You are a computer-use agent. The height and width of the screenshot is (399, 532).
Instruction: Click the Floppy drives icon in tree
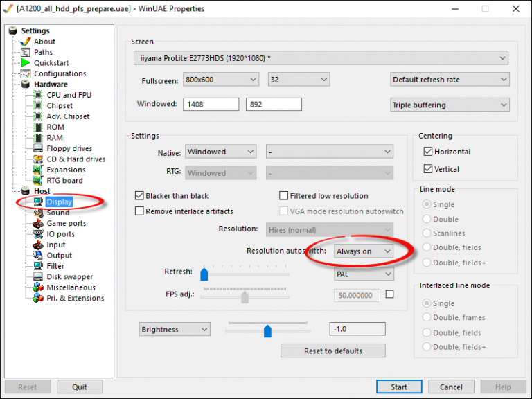coord(38,148)
